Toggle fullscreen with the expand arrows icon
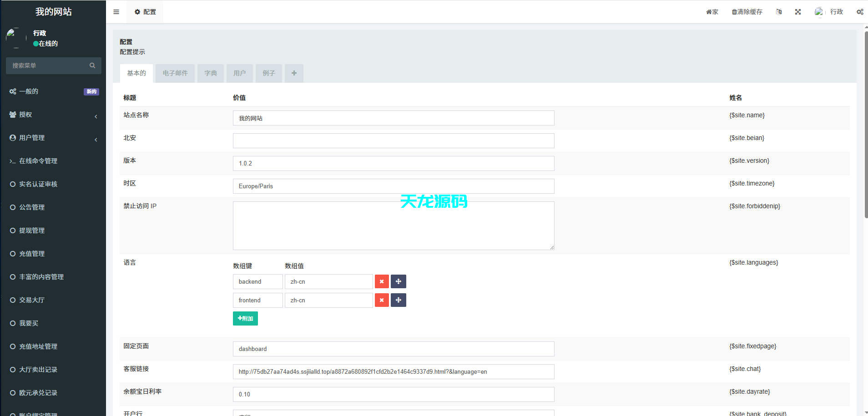Screen dimensions: 868x416 [x=797, y=11]
